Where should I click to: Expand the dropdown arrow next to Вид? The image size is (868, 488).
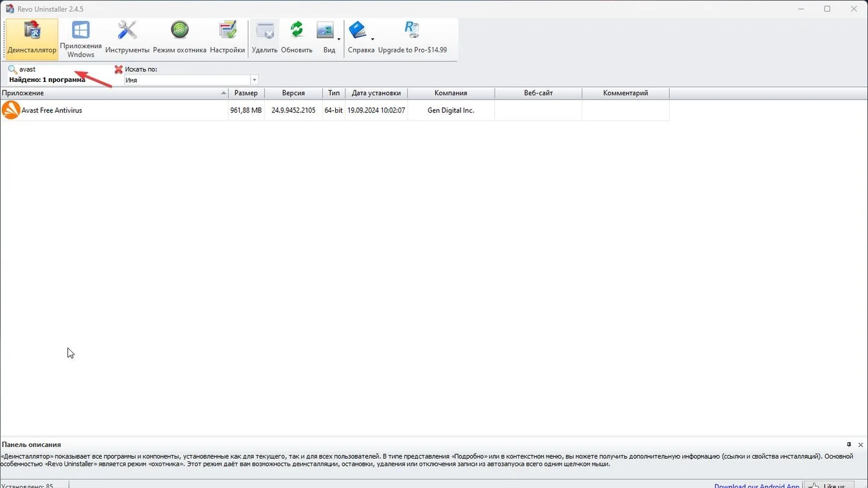[x=339, y=40]
